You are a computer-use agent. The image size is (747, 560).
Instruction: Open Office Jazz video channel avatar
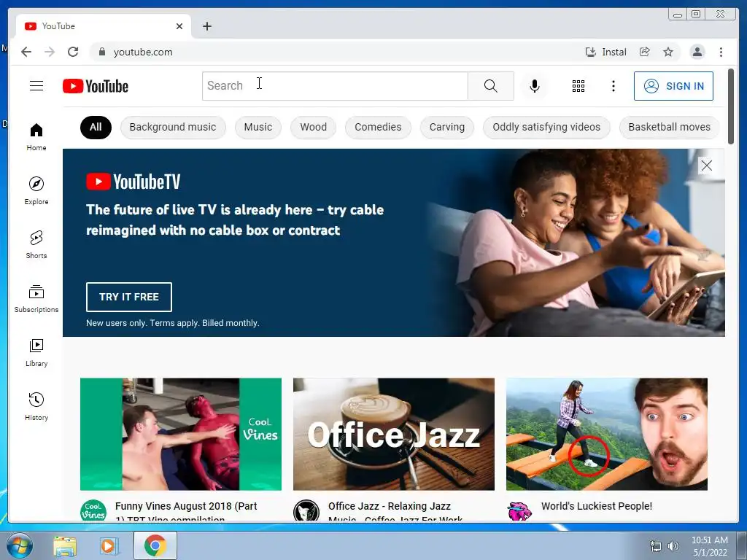coord(306,510)
